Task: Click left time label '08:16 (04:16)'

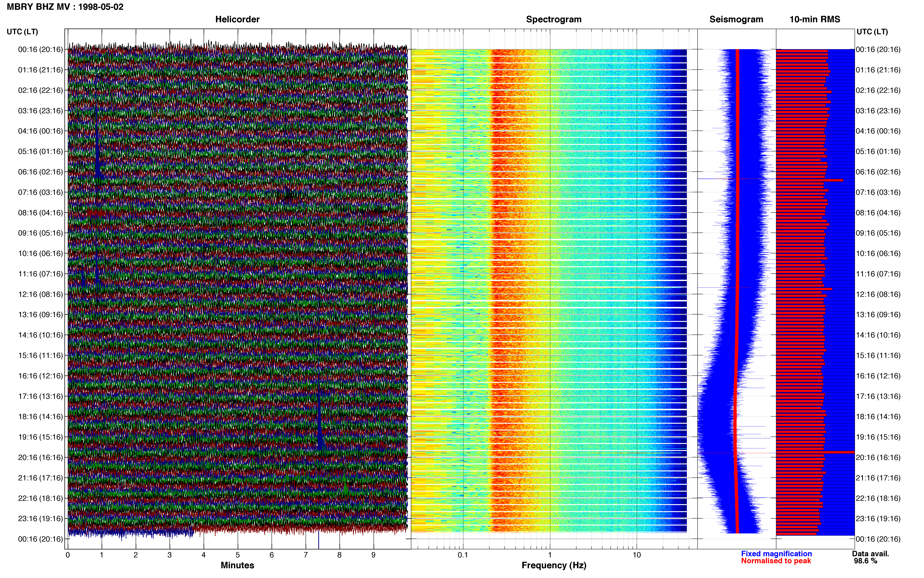Action: (41, 212)
